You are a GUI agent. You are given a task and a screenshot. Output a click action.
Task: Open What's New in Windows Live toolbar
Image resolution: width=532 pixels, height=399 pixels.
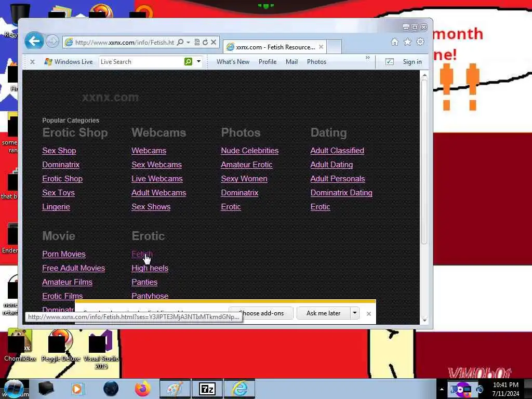pyautogui.click(x=233, y=62)
